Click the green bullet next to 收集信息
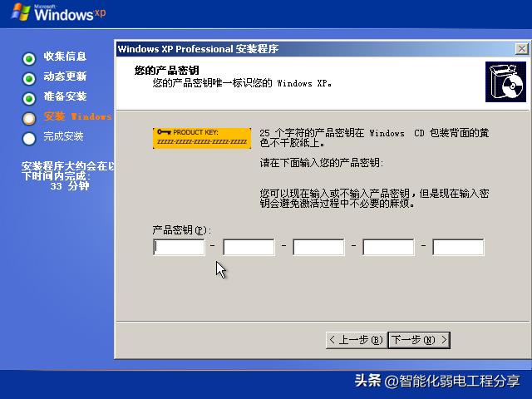Image resolution: width=532 pixels, height=399 pixels. tap(29, 59)
